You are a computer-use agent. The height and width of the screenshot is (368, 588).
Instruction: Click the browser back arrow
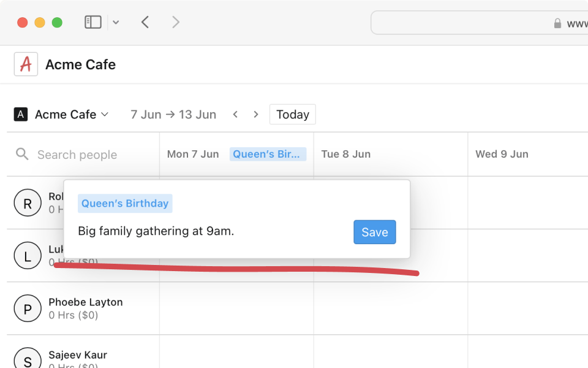[x=145, y=21]
